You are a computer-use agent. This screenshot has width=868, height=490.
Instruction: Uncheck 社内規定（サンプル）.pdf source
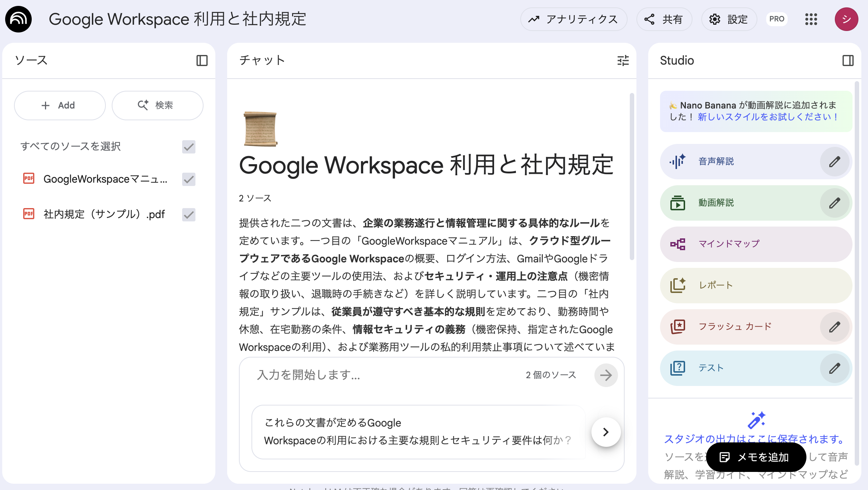coord(188,214)
